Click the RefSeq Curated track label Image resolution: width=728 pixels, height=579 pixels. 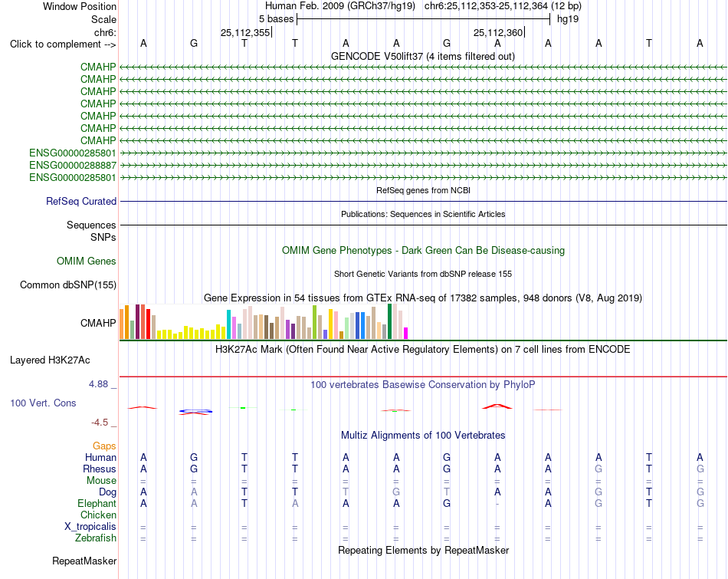point(80,201)
